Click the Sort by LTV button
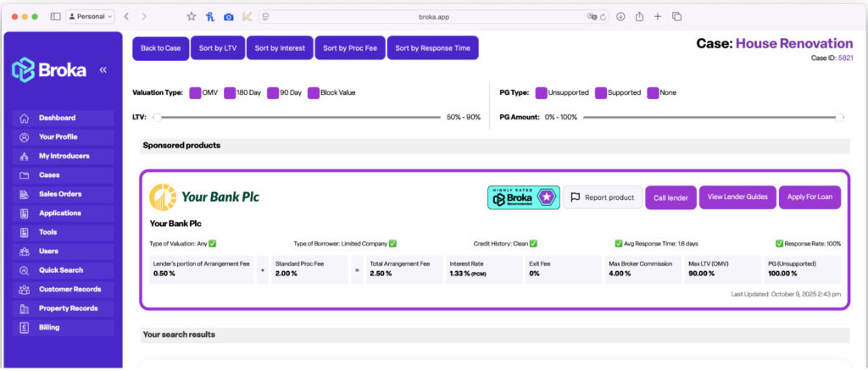Screen dimensions: 868x371 217,48
